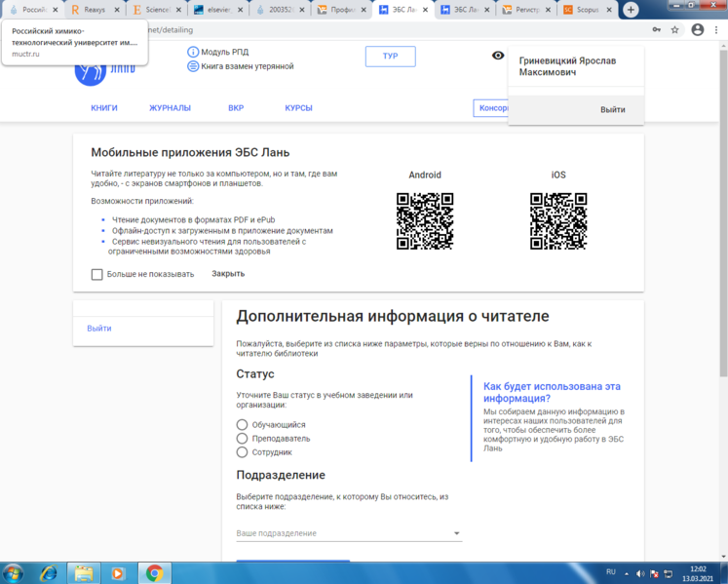Image resolution: width=728 pixels, height=584 pixels.
Task: Click the network tray icon
Action: 669,574
